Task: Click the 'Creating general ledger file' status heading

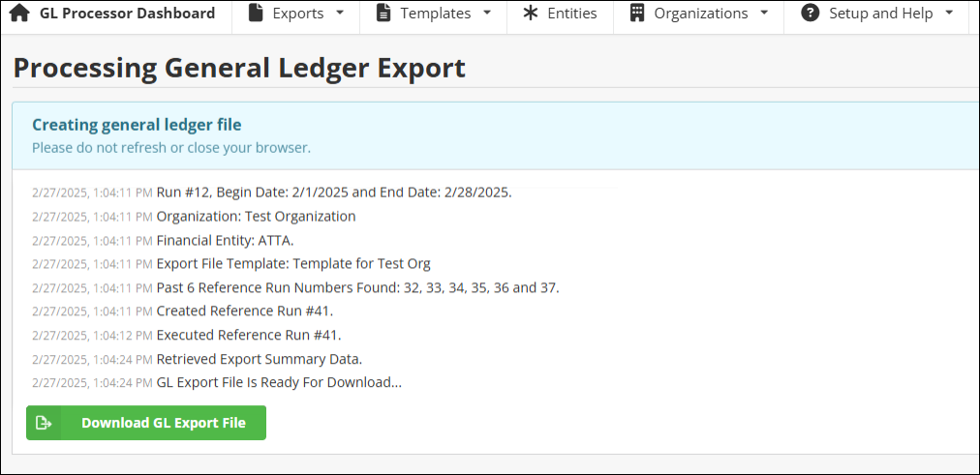Action: [137, 125]
